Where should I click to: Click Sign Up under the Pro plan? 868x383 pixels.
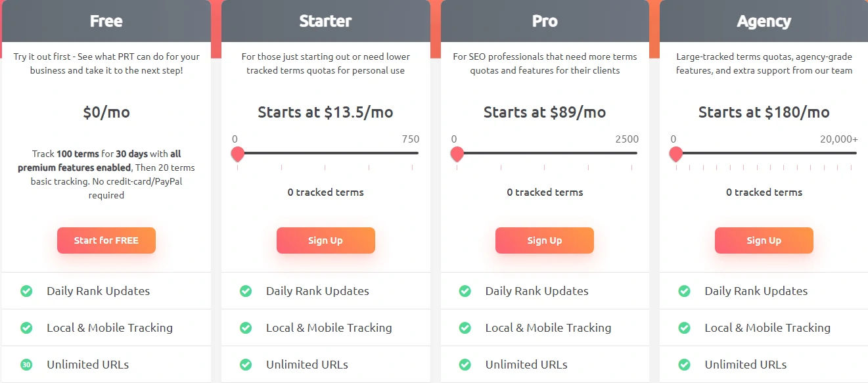pyautogui.click(x=544, y=240)
